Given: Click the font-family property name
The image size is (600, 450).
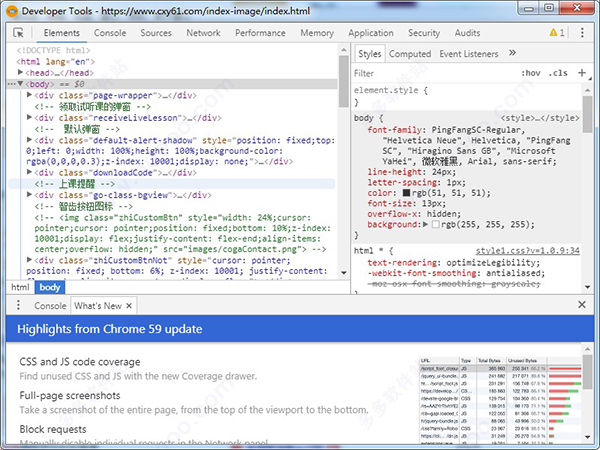Looking at the screenshot, I should pyautogui.click(x=394, y=130).
